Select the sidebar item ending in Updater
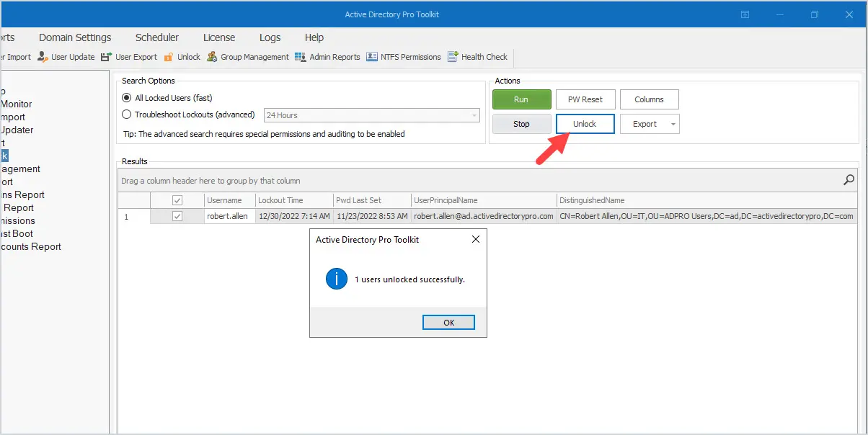The width and height of the screenshot is (868, 435). 17,130
